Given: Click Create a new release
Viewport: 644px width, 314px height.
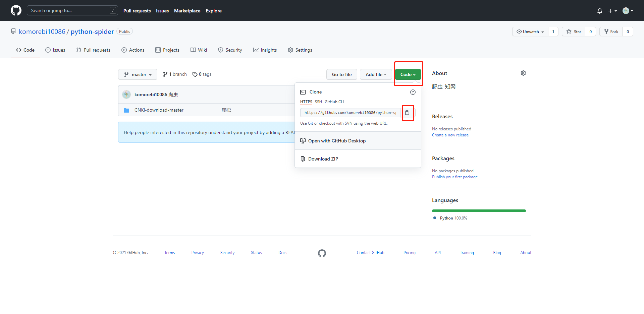Looking at the screenshot, I should (x=450, y=135).
